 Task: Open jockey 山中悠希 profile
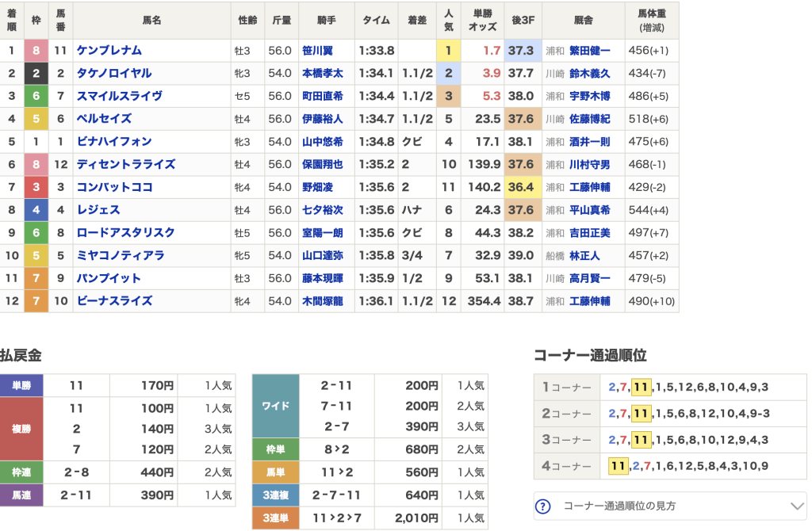point(323,142)
